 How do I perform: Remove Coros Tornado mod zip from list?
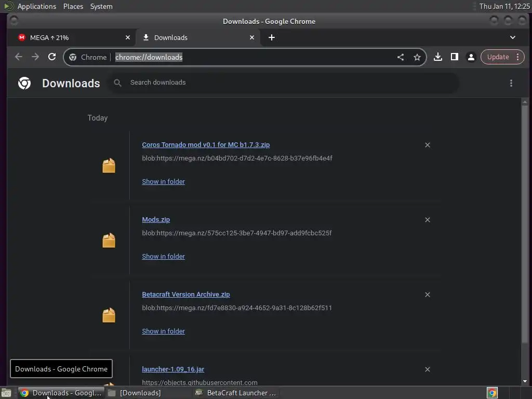click(428, 145)
